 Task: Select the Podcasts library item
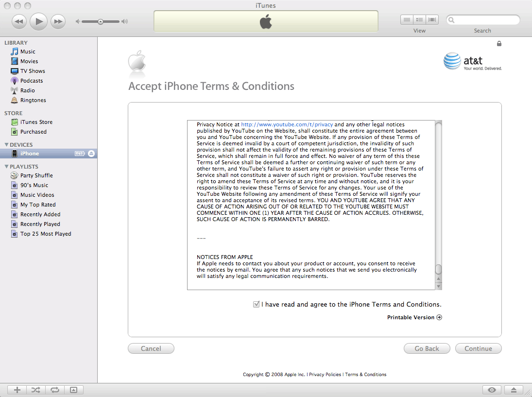(x=32, y=81)
